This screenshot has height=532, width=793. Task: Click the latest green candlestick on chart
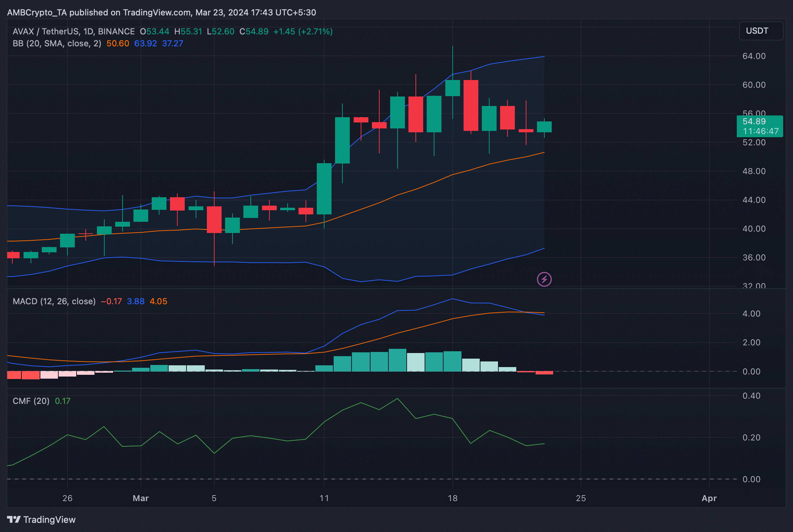[544, 127]
